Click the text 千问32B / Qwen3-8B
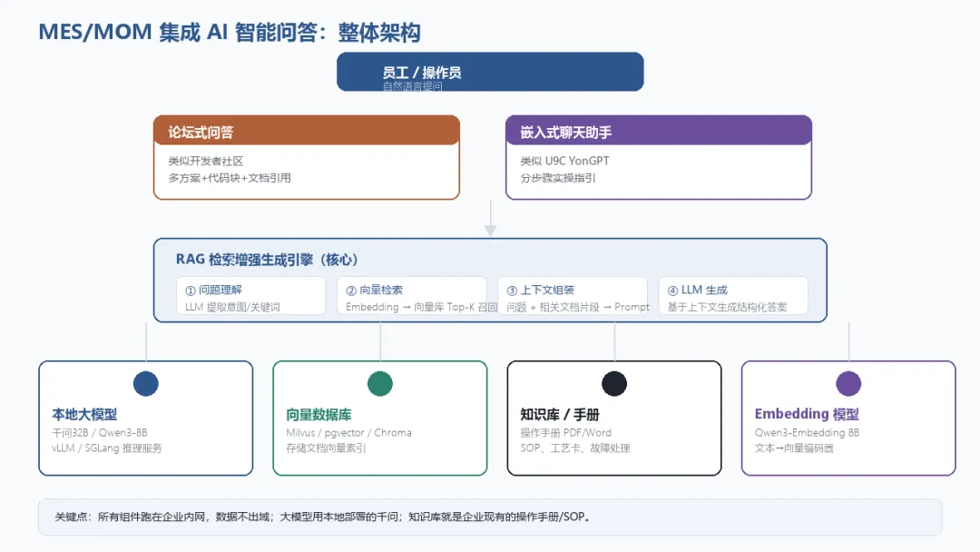The image size is (980, 552). pyautogui.click(x=100, y=432)
